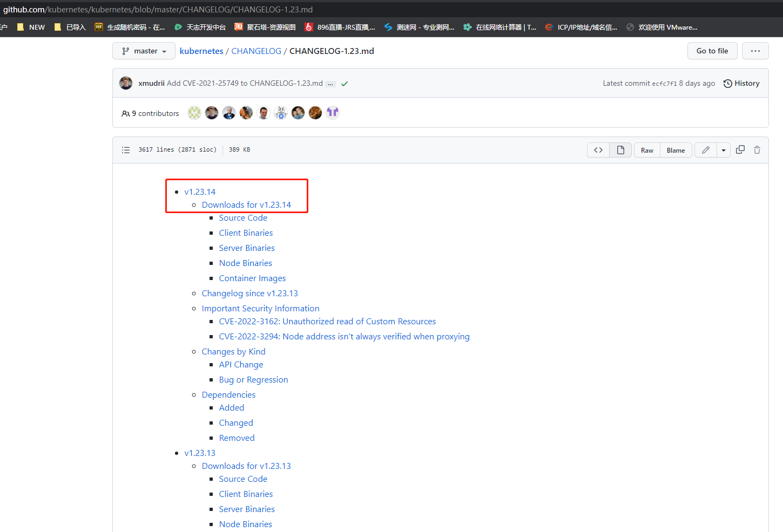Screen dimensions: 783x532
Task: Open the three-dot more options menu
Action: click(x=755, y=51)
